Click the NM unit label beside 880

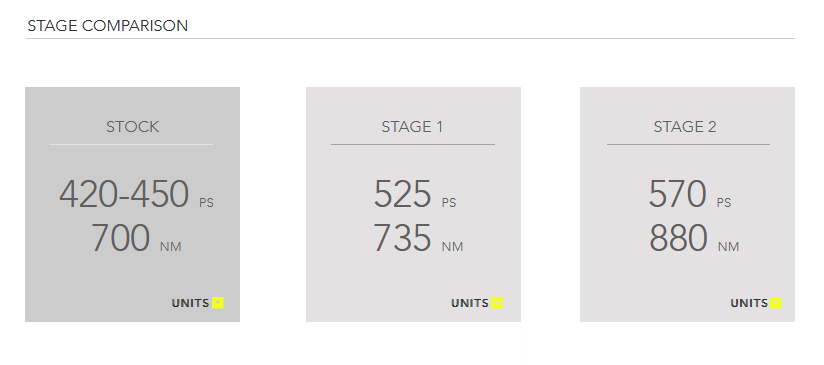click(x=728, y=247)
